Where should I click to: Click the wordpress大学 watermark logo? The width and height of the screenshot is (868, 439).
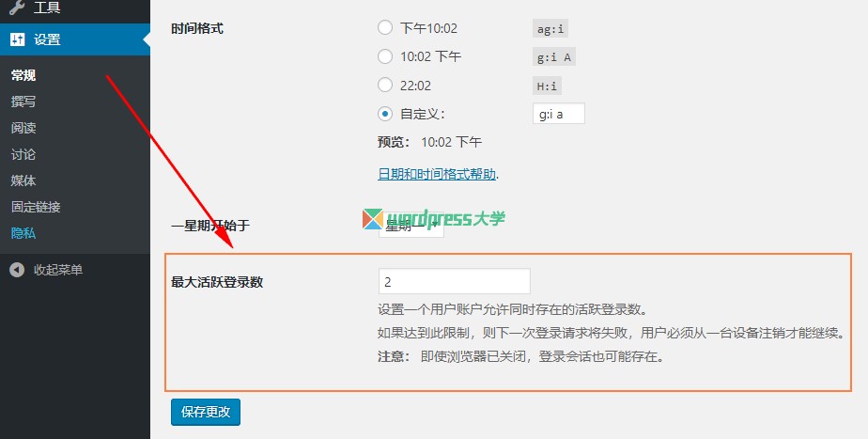click(x=433, y=219)
